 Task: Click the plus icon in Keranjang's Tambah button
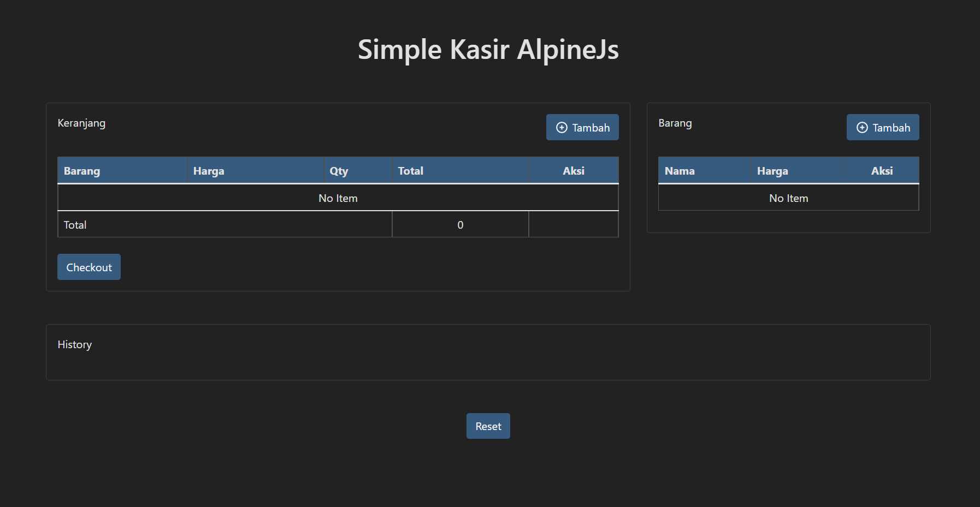pos(561,127)
